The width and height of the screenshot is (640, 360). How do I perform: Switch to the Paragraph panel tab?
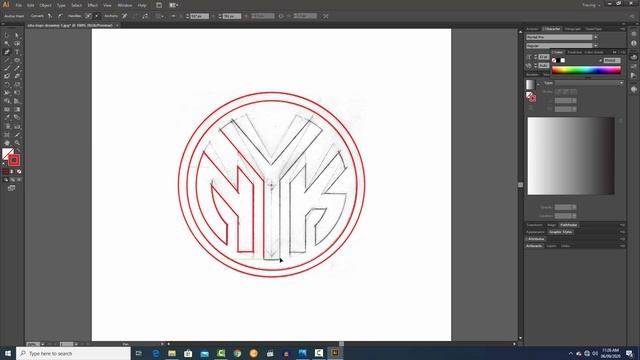pos(572,29)
